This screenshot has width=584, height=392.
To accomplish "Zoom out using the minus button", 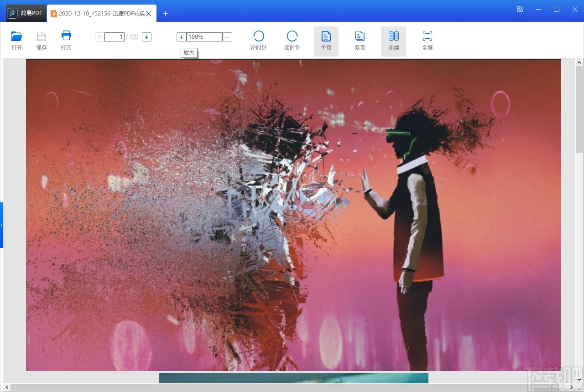I will point(227,36).
